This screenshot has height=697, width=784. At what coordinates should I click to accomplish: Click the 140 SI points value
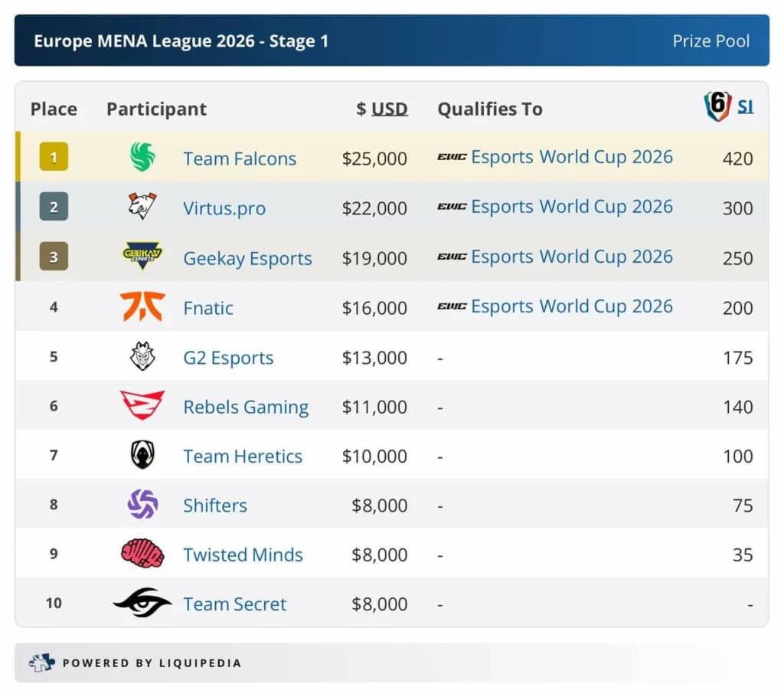pos(738,407)
